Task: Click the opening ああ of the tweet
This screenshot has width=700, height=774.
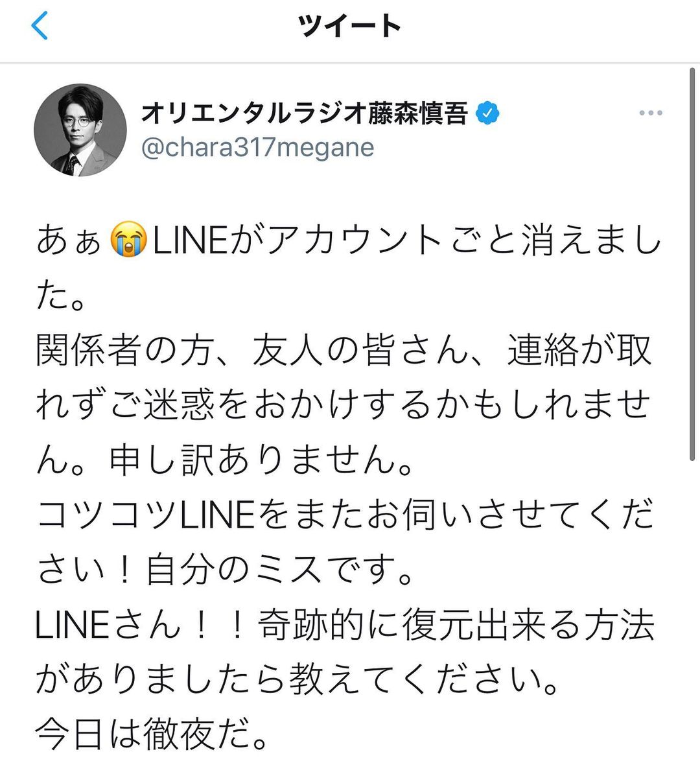Action: coord(69,241)
